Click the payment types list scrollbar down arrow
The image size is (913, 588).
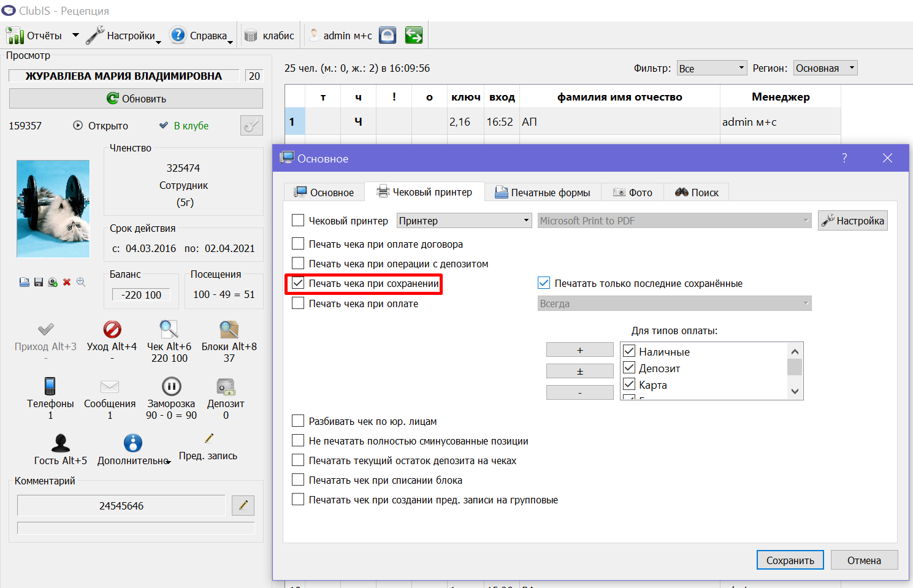point(795,391)
